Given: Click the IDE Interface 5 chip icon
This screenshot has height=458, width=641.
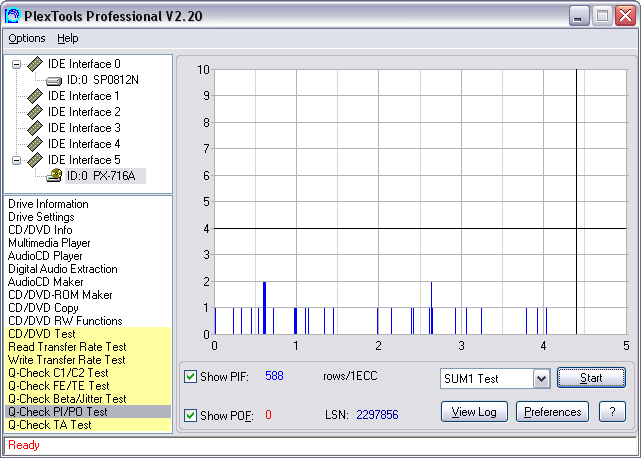Looking at the screenshot, I should [x=35, y=159].
